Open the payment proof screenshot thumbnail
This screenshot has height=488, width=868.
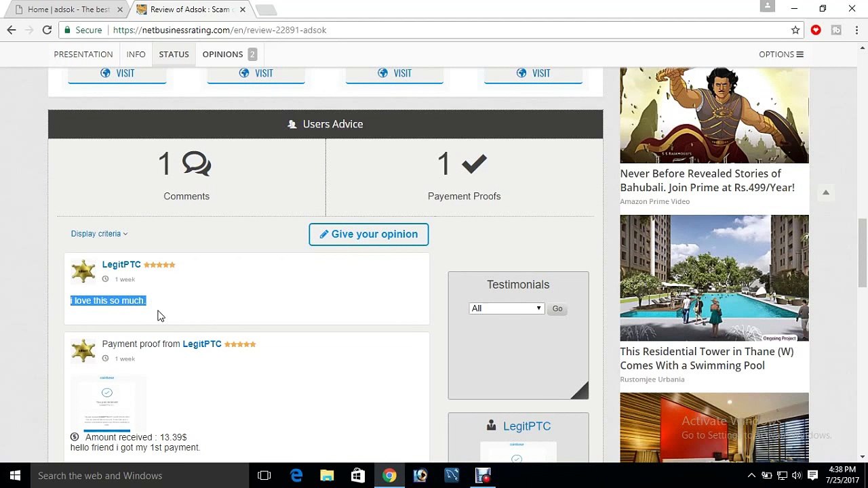click(x=107, y=403)
